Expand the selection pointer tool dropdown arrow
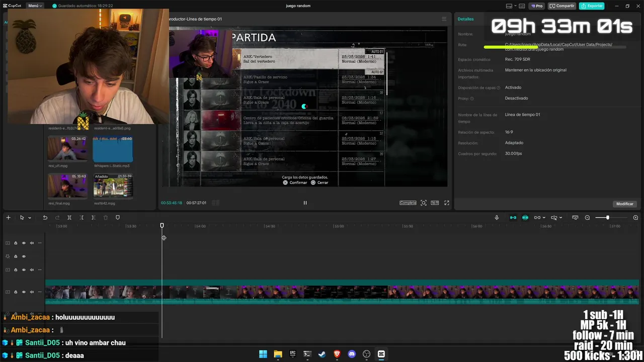The image size is (644, 362). pyautogui.click(x=30, y=218)
